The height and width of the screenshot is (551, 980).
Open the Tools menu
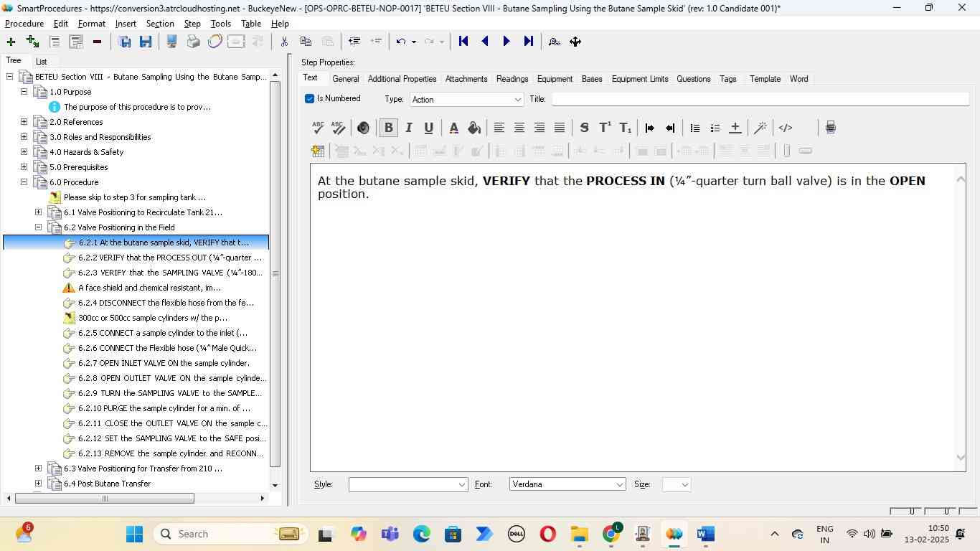(220, 24)
